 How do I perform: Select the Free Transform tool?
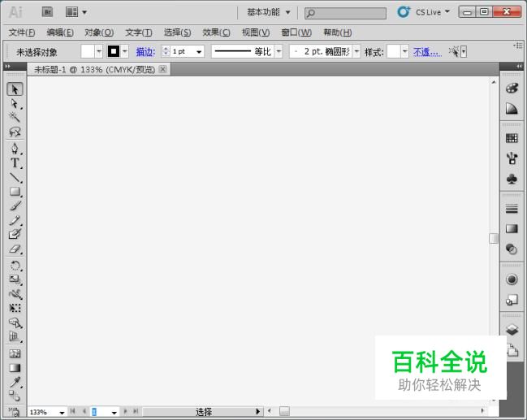(x=15, y=308)
